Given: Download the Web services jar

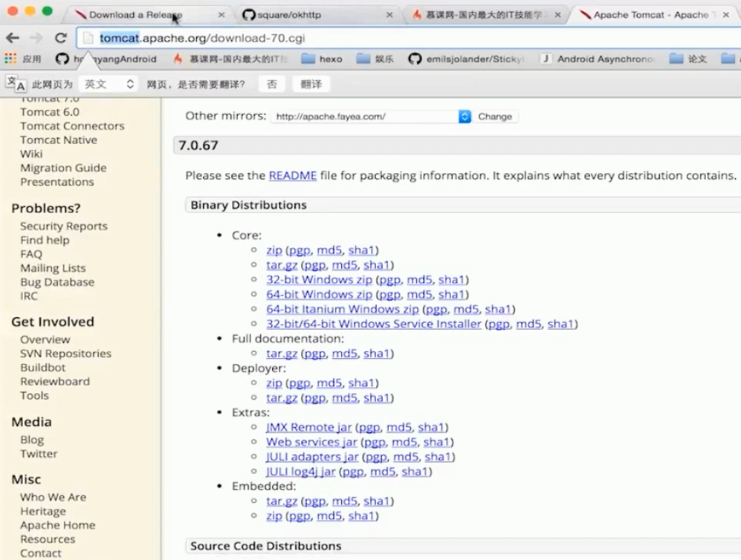Looking at the screenshot, I should click(x=311, y=442).
